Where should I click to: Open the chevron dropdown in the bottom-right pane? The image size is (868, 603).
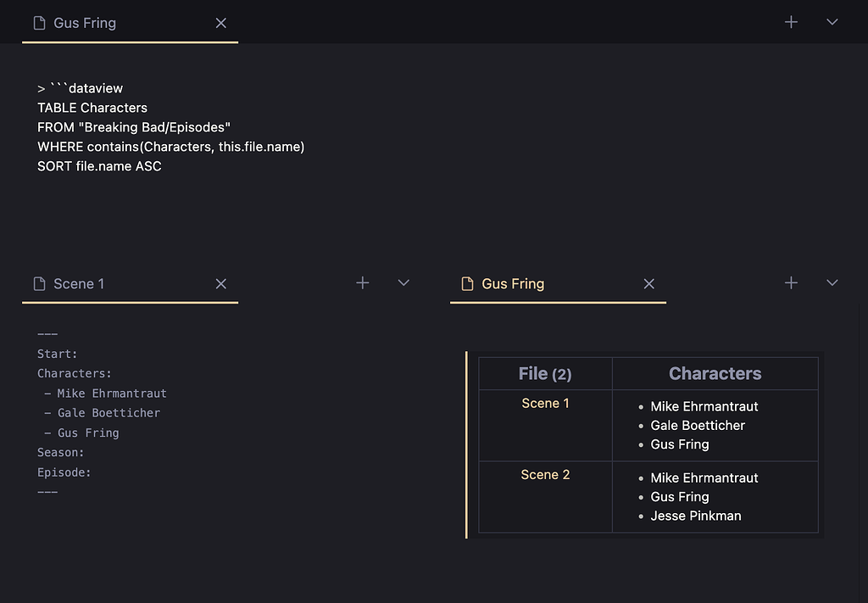pos(832,282)
